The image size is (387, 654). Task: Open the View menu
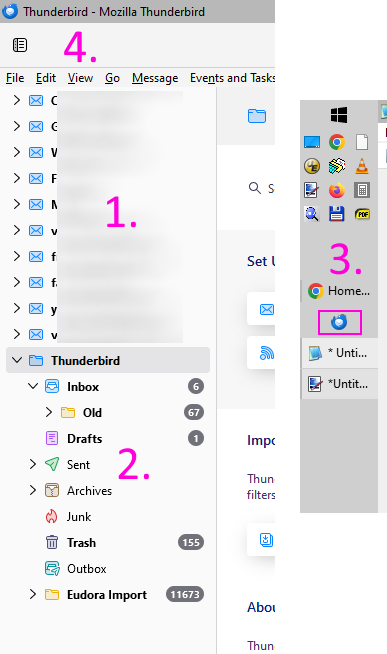(80, 78)
